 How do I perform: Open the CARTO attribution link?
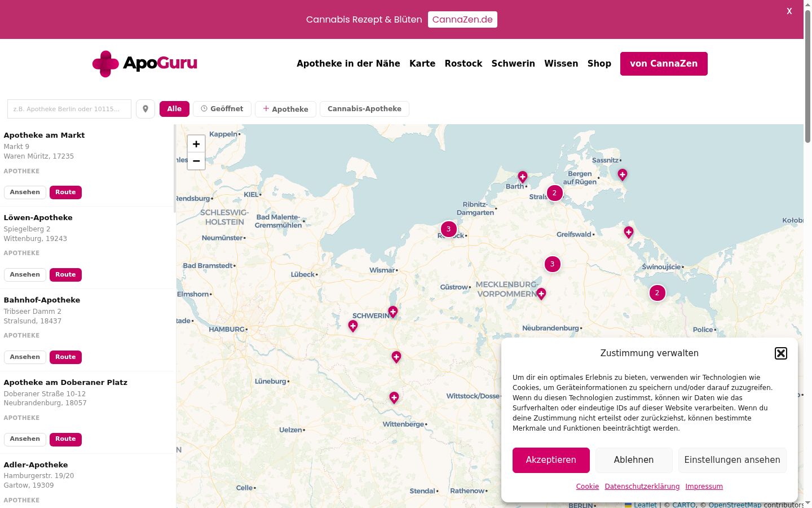pos(684,505)
